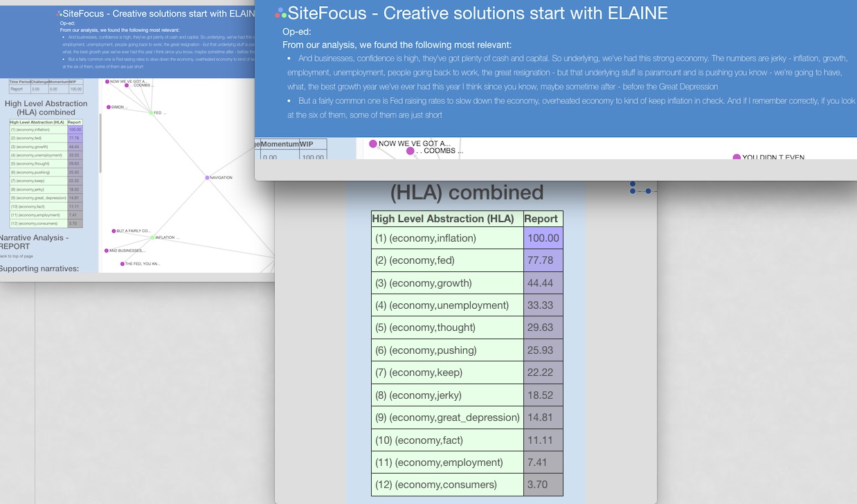This screenshot has height=504, width=857.
Task: Follow the 'back to top of page' link in the left window
Action: [16, 256]
